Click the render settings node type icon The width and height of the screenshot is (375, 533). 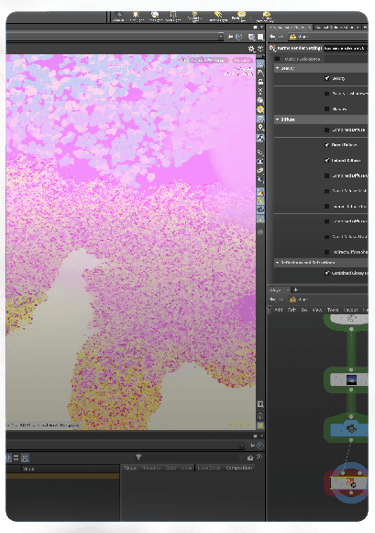click(x=273, y=48)
